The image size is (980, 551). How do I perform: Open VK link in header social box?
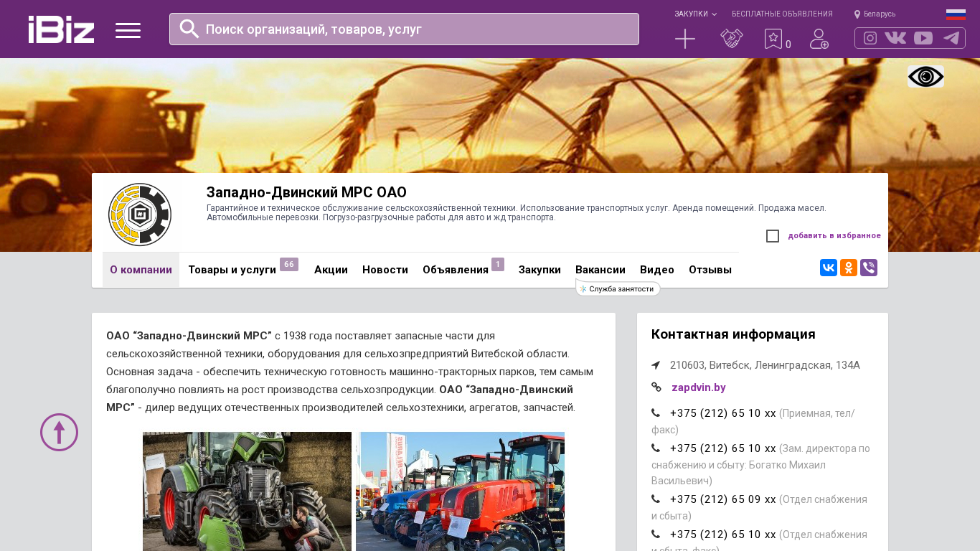[895, 38]
